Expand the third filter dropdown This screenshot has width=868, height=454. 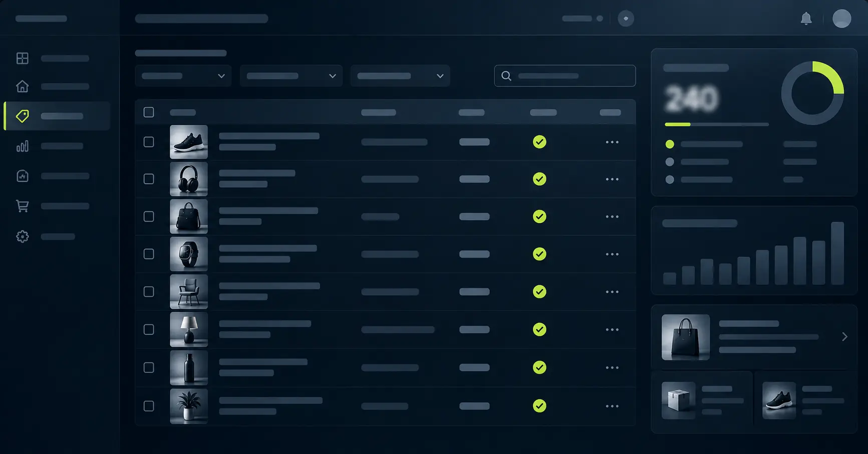click(400, 76)
